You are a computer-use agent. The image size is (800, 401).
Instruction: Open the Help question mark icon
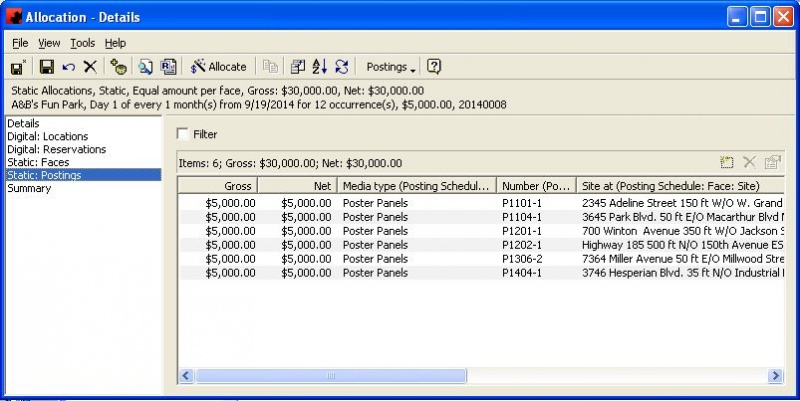[434, 67]
